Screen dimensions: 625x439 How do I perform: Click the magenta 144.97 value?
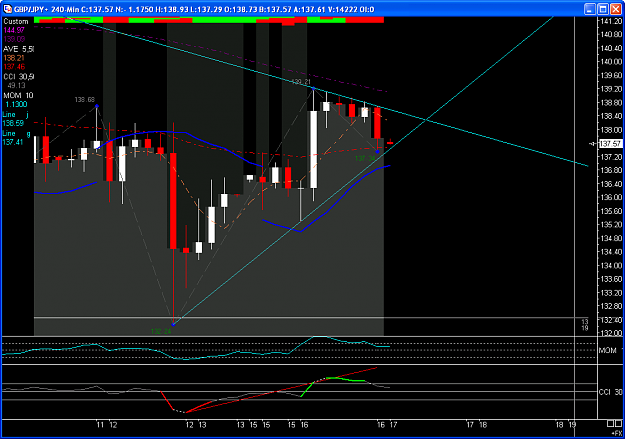[14, 30]
